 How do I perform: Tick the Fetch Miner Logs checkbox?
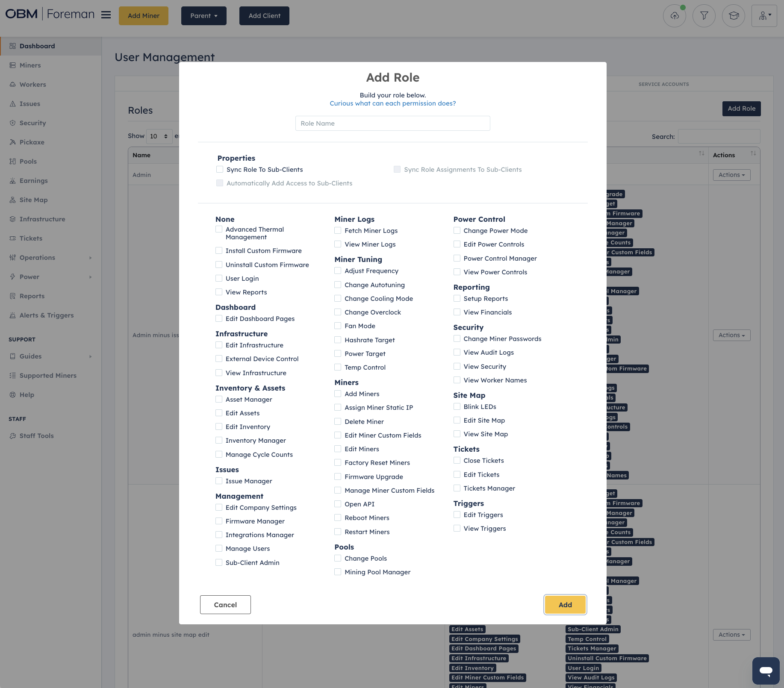(338, 231)
